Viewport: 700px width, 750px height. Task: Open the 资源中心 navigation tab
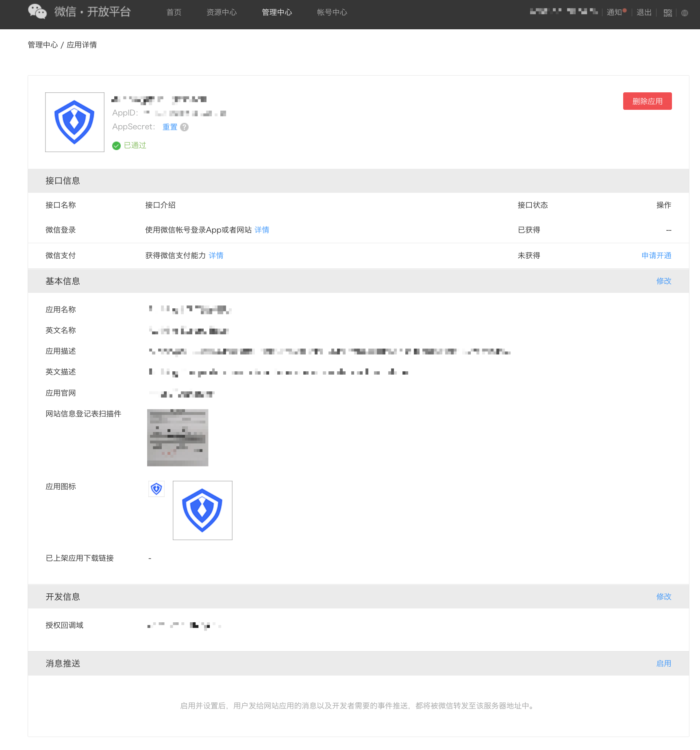click(222, 13)
